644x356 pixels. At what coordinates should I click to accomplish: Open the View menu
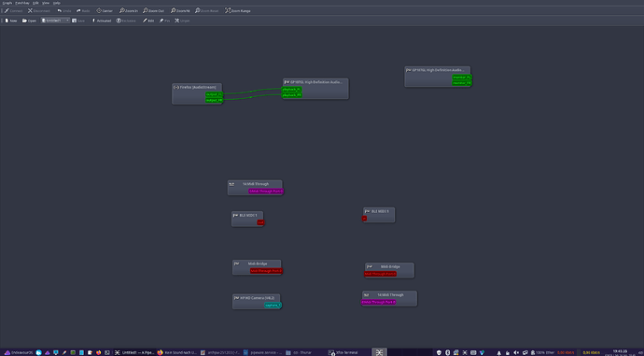coord(46,3)
